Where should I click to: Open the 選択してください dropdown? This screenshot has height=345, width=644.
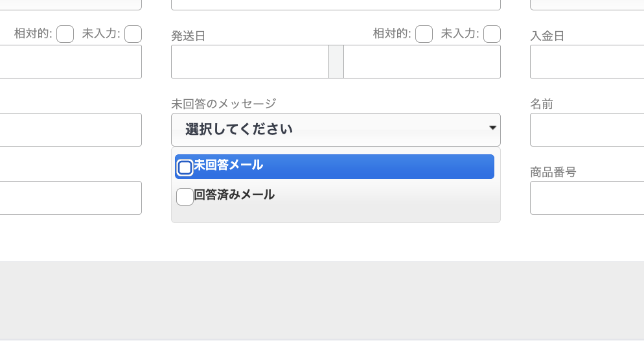click(x=335, y=129)
